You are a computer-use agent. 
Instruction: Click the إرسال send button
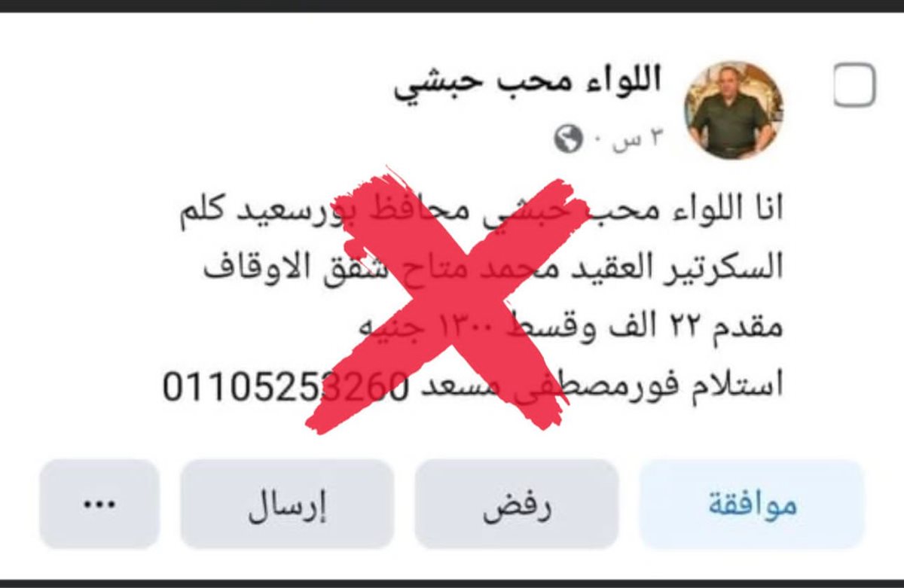click(x=287, y=504)
